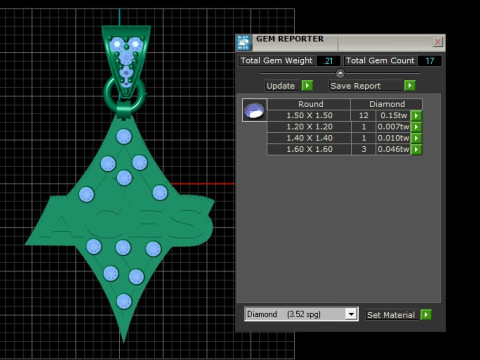Select the 1.60 X 1.60 size cell

pos(309,149)
